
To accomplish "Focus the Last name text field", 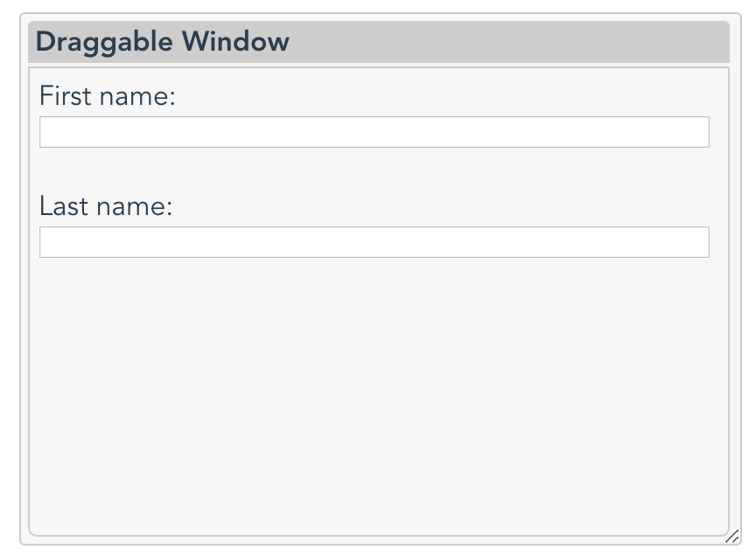I will [x=374, y=242].
